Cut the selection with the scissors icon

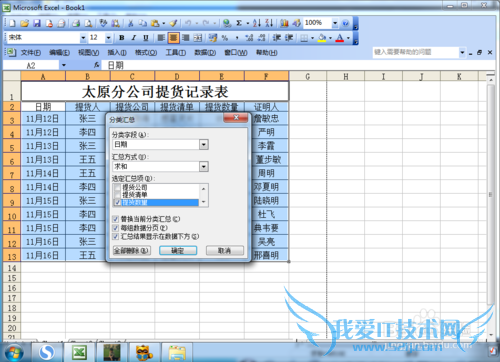pos(131,23)
